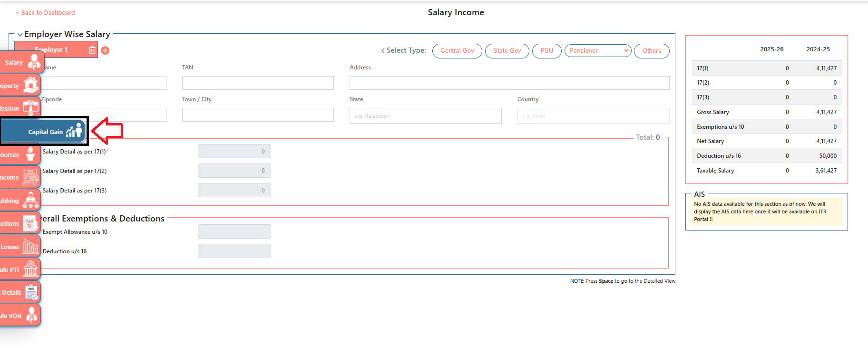Click the Net Salary row label
This screenshot has width=868, height=346.
(710, 141)
